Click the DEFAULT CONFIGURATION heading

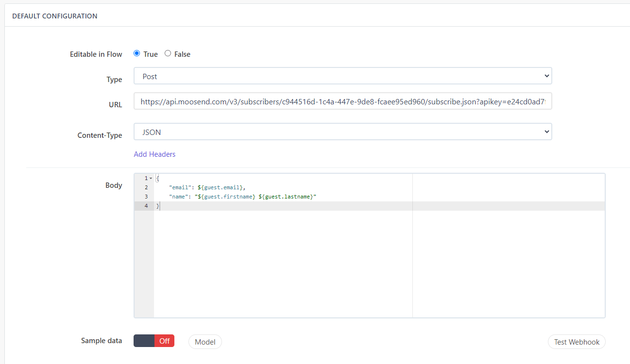[55, 16]
